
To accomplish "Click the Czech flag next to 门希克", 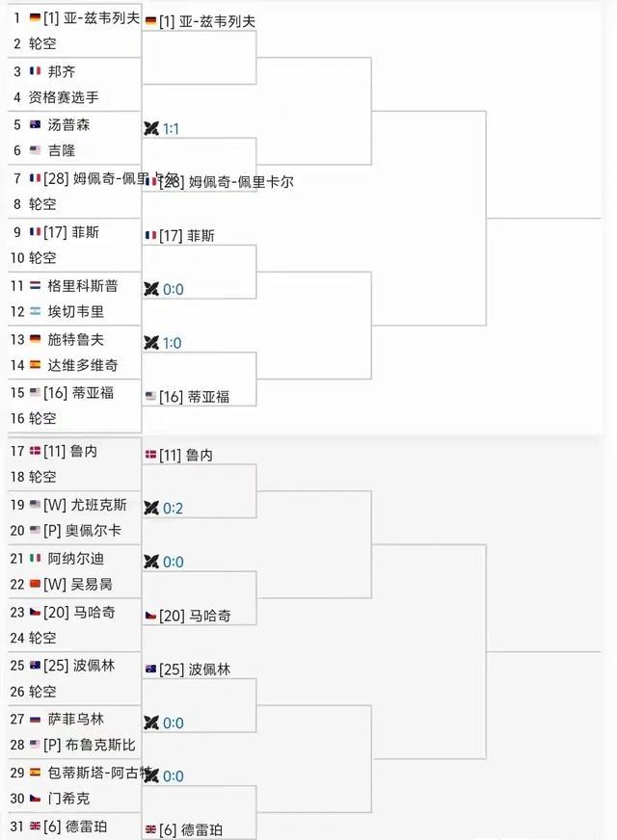I will click(x=36, y=800).
